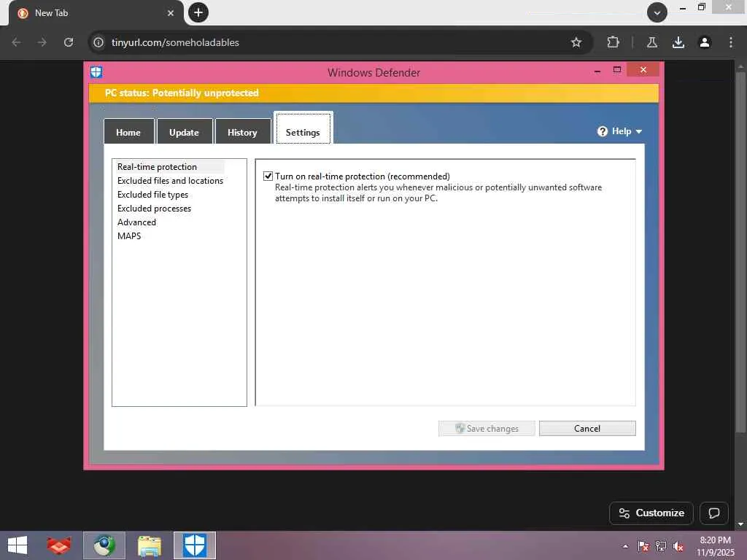Open Advanced settings category
This screenshot has height=560, width=747.
click(x=136, y=222)
